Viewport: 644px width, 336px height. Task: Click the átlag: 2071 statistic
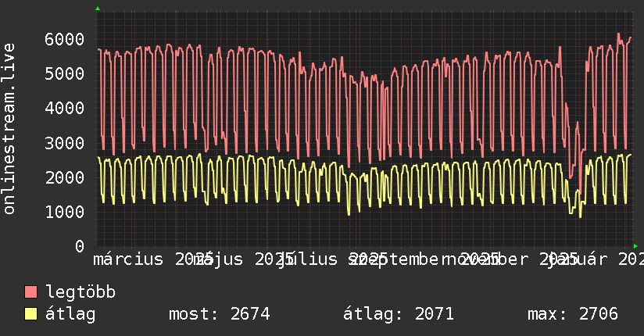(399, 314)
